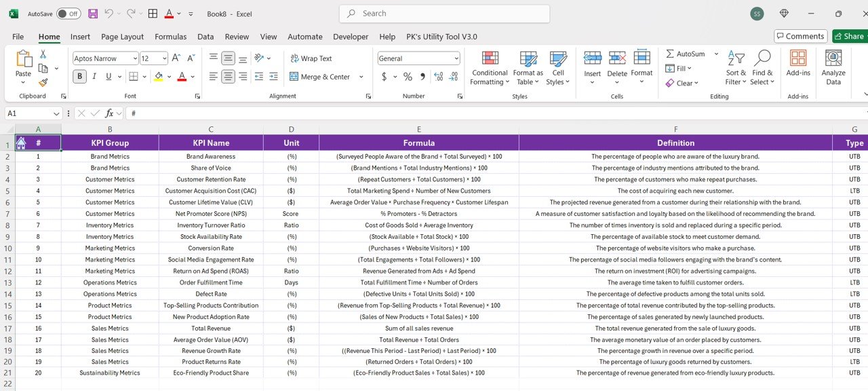Expand the Merge & Center dropdown arrow
The image size is (868, 391).
click(361, 77)
